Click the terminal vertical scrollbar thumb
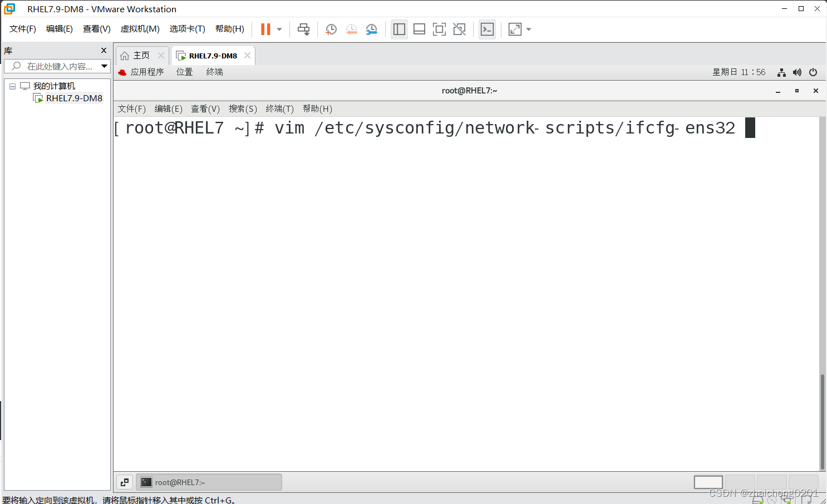This screenshot has height=504, width=827. pyautogui.click(x=822, y=422)
